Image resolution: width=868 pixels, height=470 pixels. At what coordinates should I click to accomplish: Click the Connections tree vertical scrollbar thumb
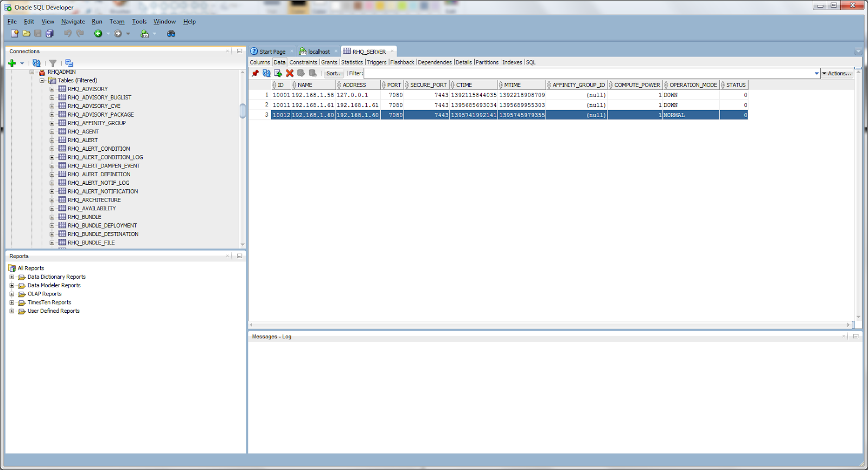click(x=242, y=111)
